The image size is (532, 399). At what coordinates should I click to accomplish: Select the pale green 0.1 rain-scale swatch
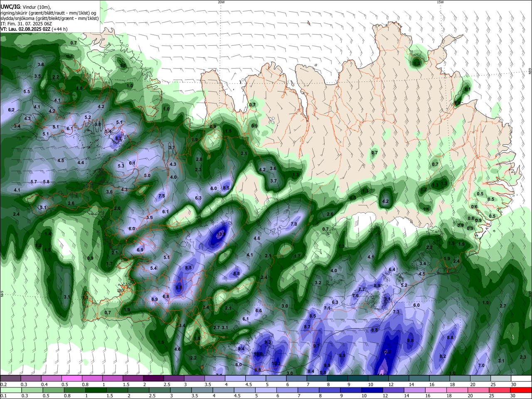(10, 390)
